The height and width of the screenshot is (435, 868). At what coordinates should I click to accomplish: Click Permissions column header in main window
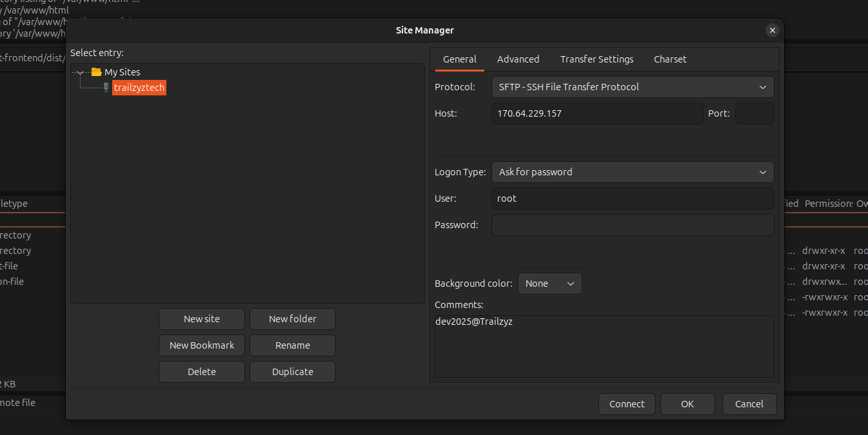[828, 204]
